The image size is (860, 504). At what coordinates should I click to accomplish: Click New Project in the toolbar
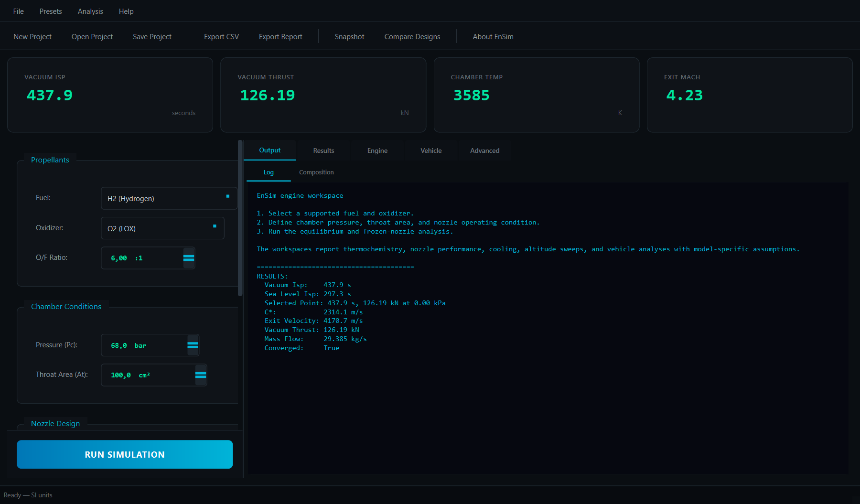[32, 36]
